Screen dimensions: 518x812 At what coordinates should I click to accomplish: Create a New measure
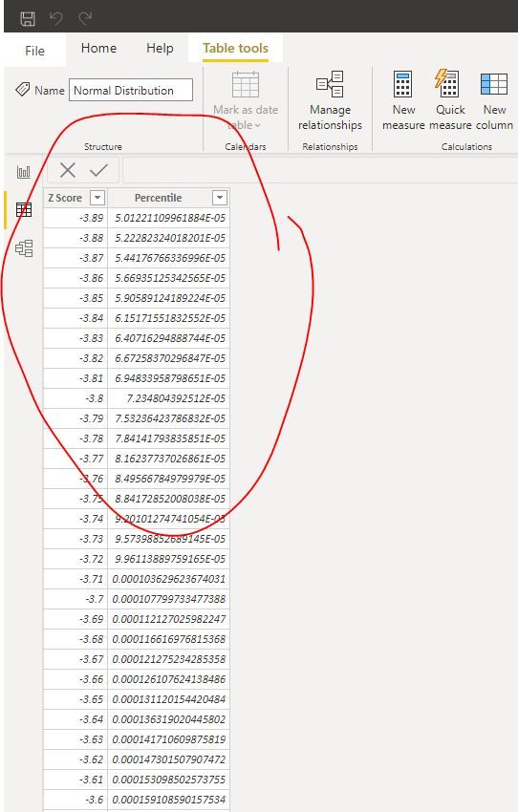click(x=403, y=100)
